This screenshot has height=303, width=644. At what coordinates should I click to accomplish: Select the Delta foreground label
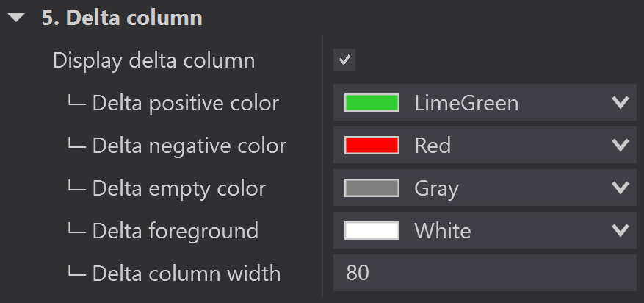175,231
